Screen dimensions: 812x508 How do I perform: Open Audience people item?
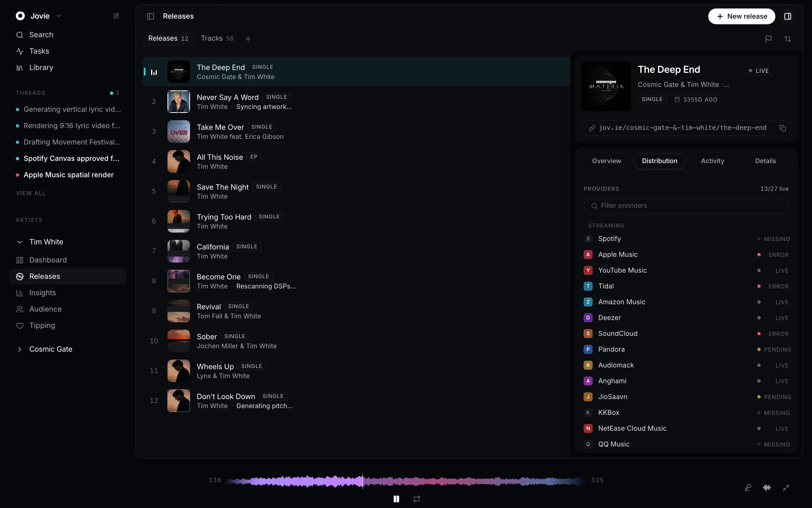click(x=67, y=309)
